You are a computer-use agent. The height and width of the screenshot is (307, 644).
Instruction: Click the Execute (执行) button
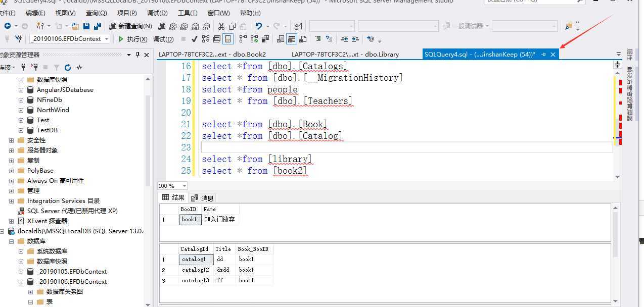coord(132,39)
